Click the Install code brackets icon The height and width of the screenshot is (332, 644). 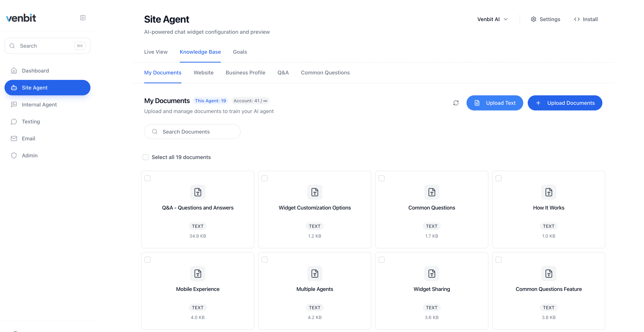(577, 19)
